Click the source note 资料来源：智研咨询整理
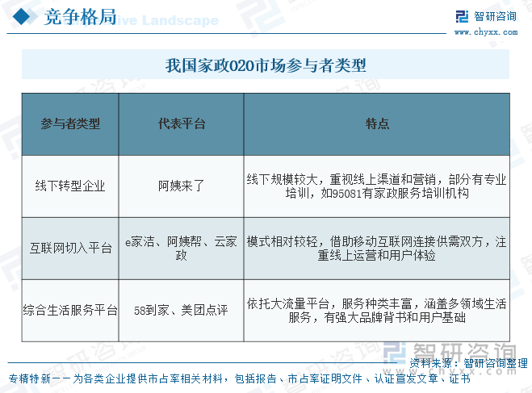This screenshot has width=532, height=393. click(468, 363)
